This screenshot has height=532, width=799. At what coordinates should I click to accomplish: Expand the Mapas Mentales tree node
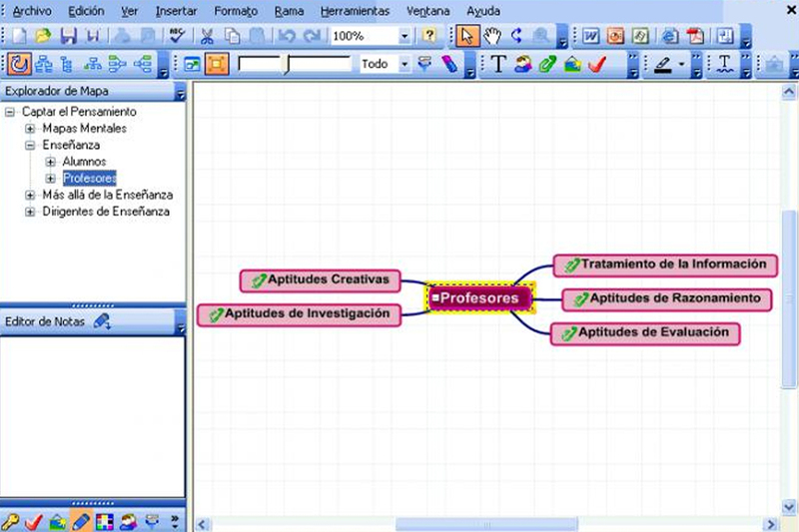(x=30, y=129)
